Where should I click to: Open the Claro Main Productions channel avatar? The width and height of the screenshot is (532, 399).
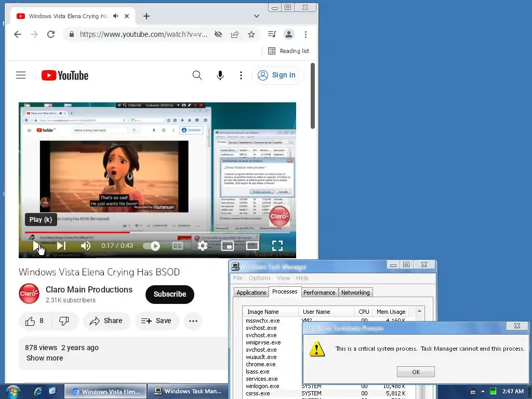(29, 294)
